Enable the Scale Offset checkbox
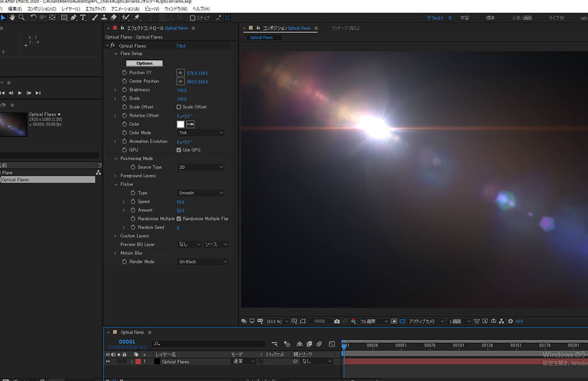 tap(179, 107)
